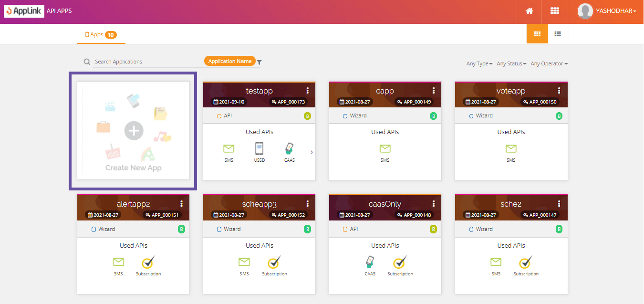The image size is (644, 304).
Task: Click the API type label on testapp
Action: click(228, 116)
